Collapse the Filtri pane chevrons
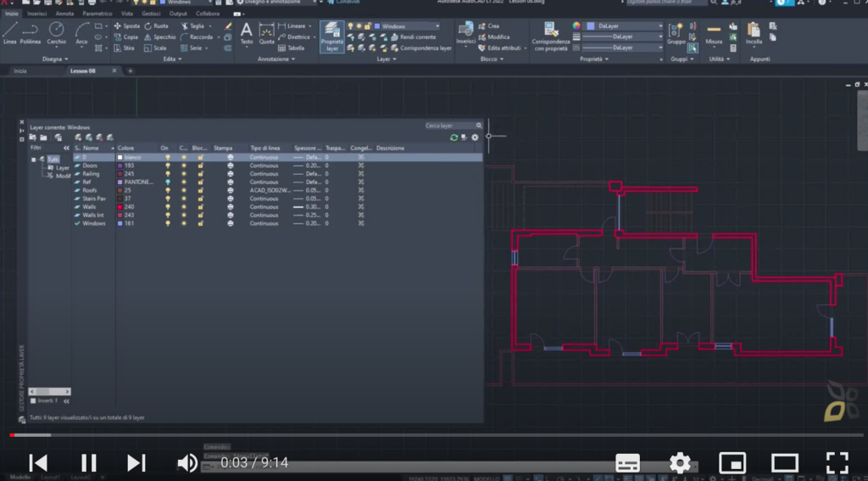Screen dimensions: 868x481 66,148
